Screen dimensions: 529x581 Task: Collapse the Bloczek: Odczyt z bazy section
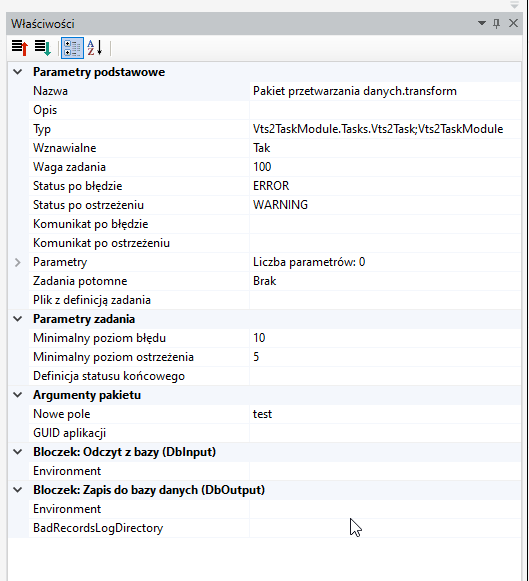click(17, 452)
